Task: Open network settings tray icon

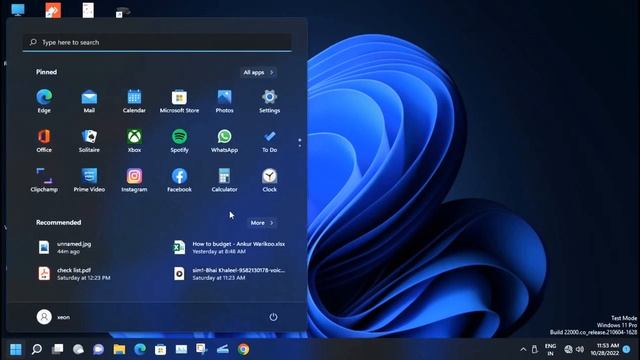Action: [x=568, y=349]
